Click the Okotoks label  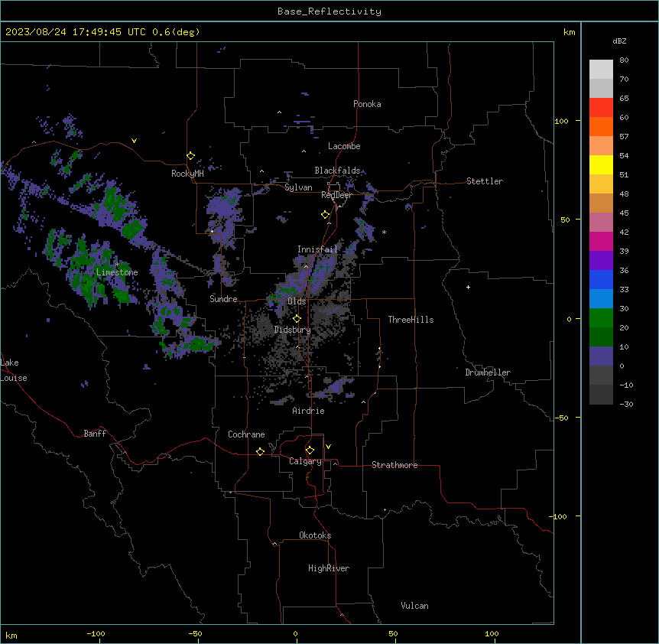(315, 535)
